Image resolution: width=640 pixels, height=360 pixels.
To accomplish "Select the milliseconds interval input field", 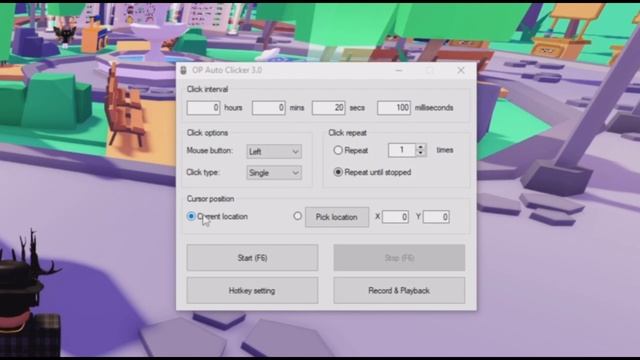I will pos(394,108).
